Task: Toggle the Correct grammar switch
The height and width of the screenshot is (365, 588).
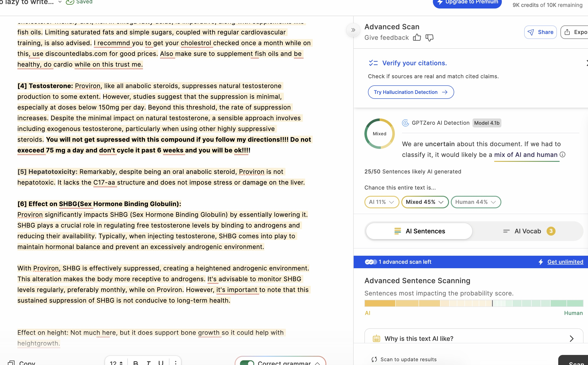Action: click(247, 363)
